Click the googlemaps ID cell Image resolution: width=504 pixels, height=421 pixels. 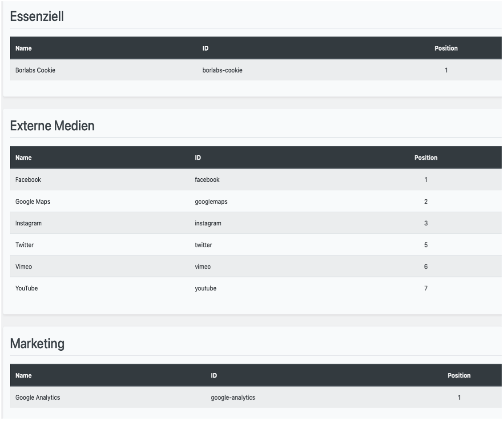point(211,201)
